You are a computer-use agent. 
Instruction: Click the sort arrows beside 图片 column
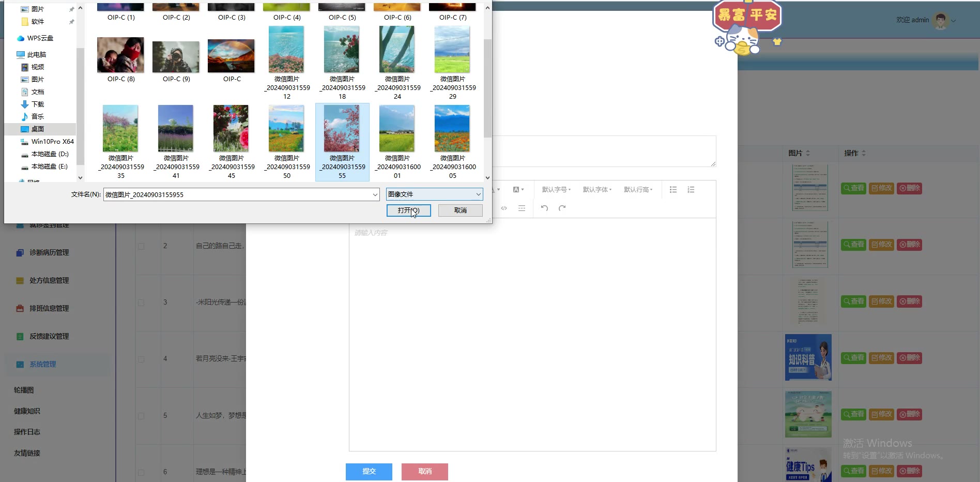(808, 153)
